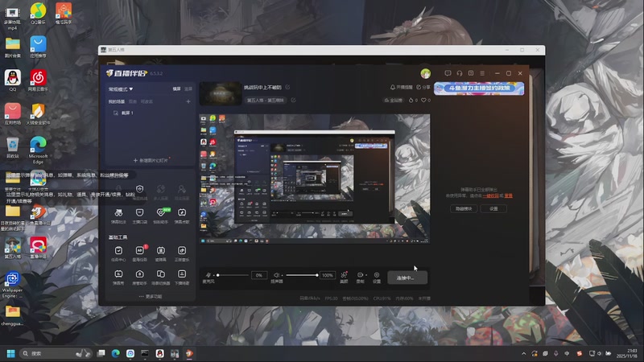Image resolution: width=644 pixels, height=362 pixels.
Task: Click the orange 重置 link
Action: [509, 195]
